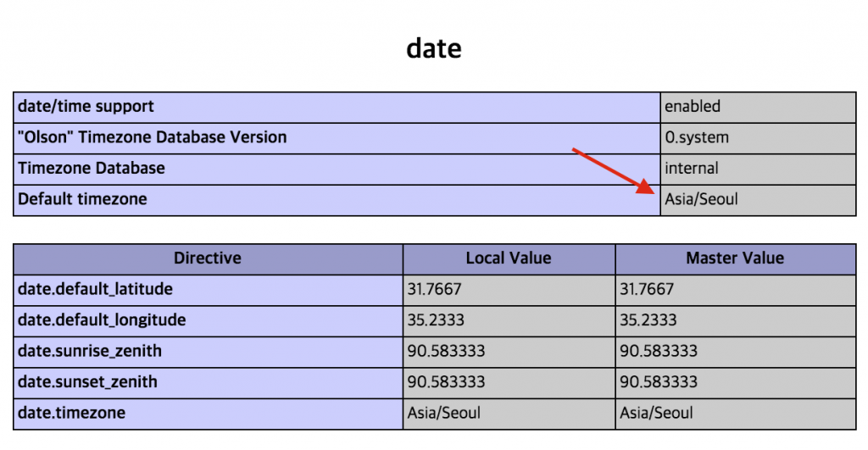Click the "Directive" column header

pyautogui.click(x=208, y=258)
